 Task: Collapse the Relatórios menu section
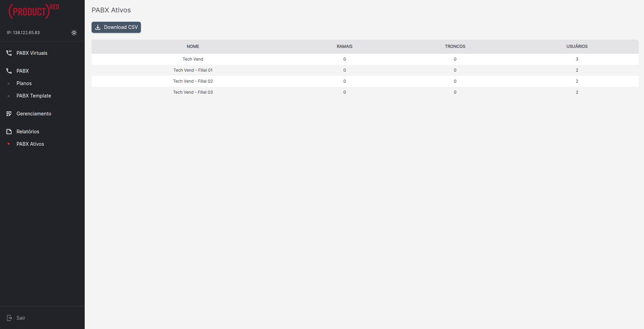tap(28, 132)
